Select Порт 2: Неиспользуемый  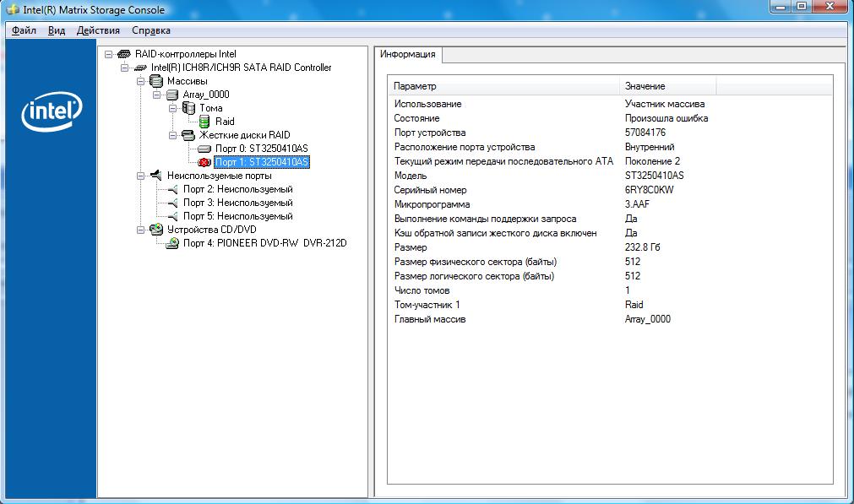[238, 189]
